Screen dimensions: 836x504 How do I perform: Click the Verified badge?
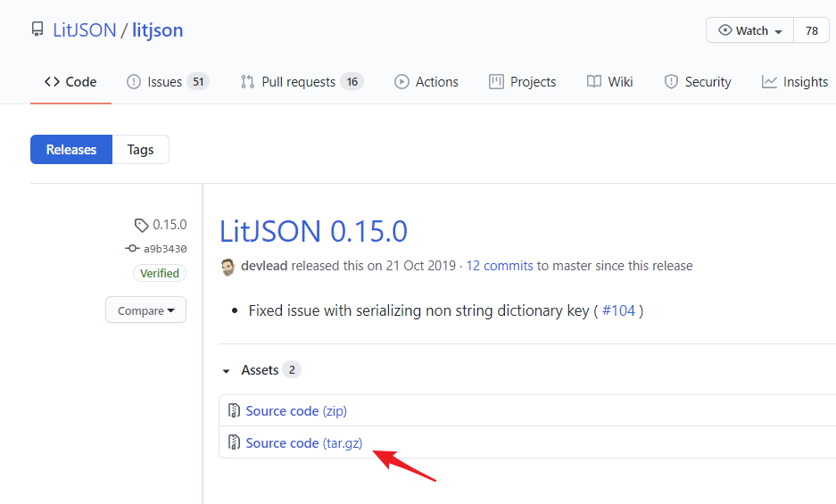[x=160, y=273]
